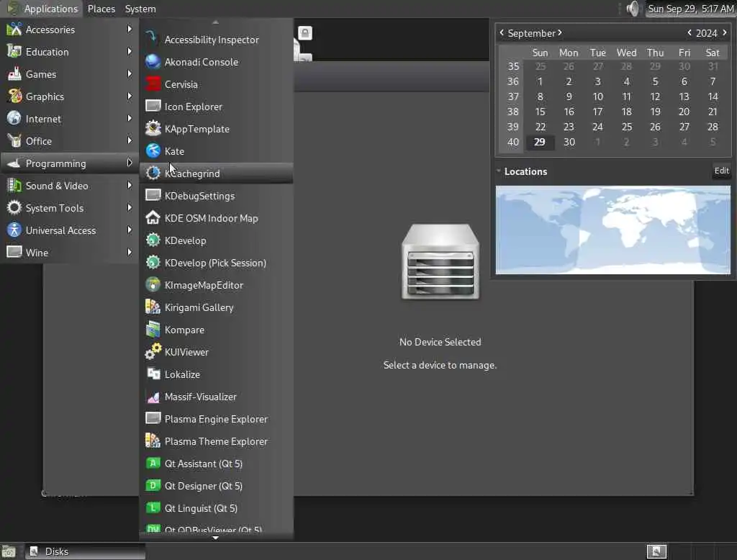
Task: Click show desktop icon in bottom panel
Action: (x=9, y=551)
